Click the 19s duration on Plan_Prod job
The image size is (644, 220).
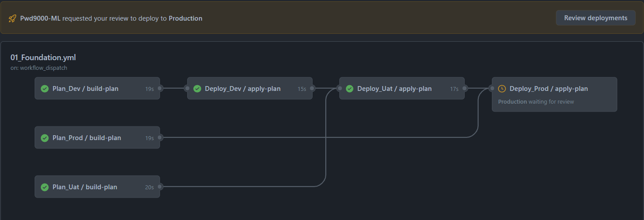[x=149, y=138]
